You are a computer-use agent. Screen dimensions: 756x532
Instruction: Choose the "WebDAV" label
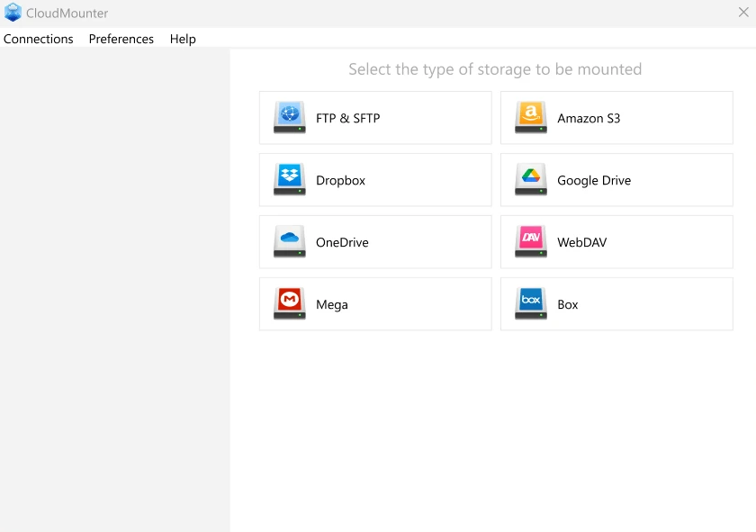click(582, 242)
